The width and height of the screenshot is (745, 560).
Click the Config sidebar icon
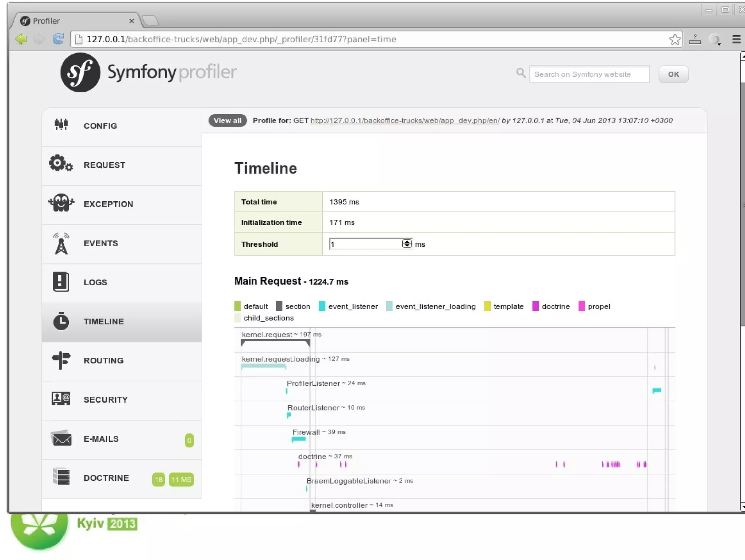61,124
